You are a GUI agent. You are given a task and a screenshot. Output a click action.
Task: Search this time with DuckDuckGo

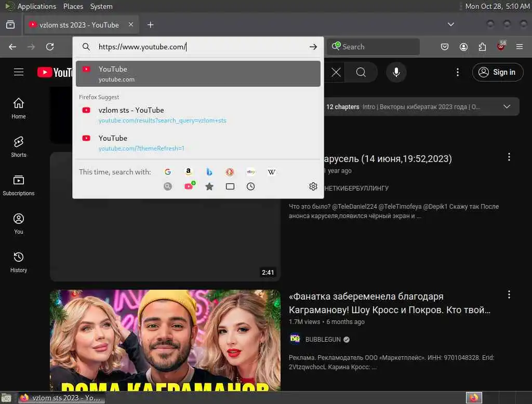[230, 172]
